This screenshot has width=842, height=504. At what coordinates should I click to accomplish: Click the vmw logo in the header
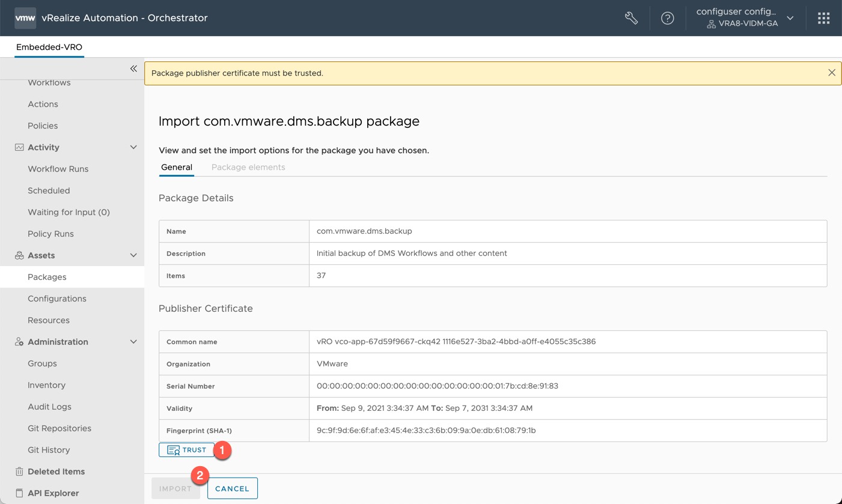pyautogui.click(x=25, y=18)
